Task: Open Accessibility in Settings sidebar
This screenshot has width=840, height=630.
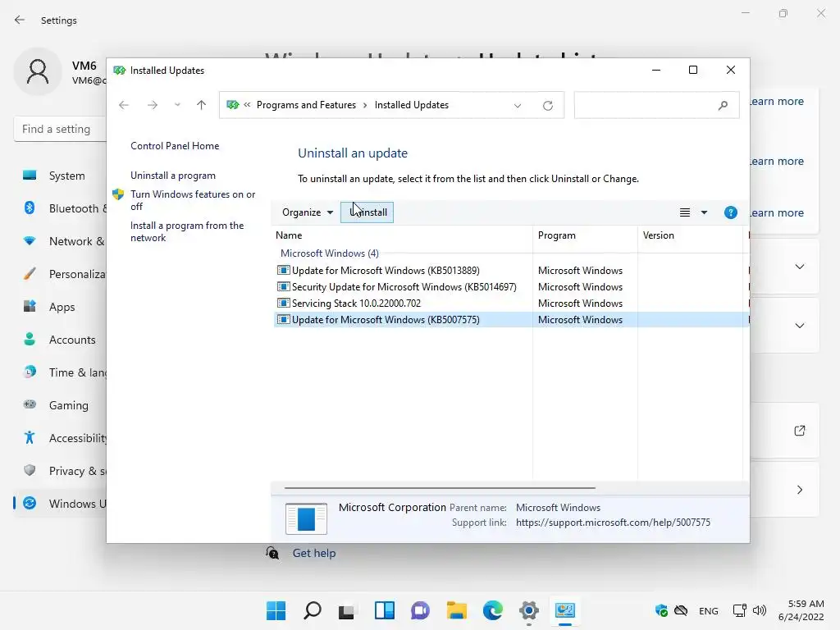Action: tap(60, 438)
